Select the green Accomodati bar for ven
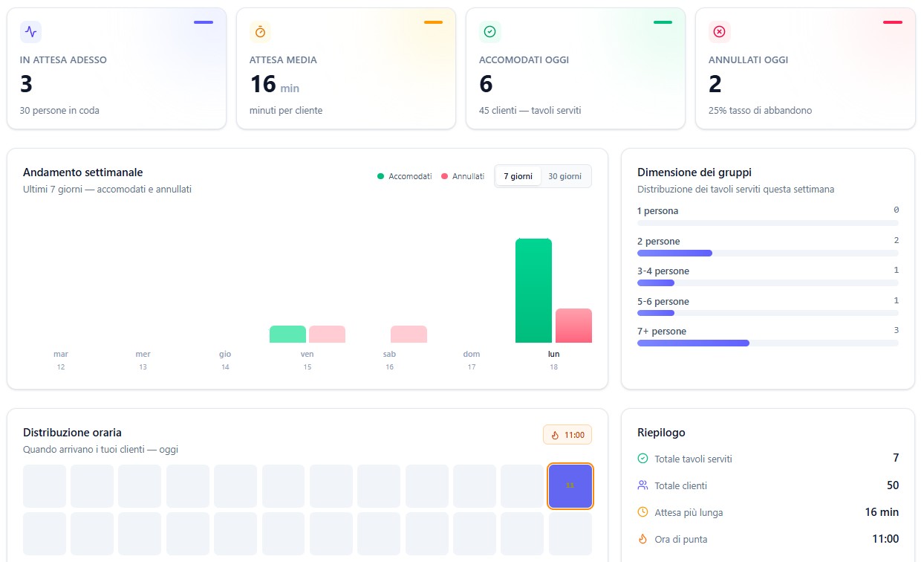 click(287, 335)
